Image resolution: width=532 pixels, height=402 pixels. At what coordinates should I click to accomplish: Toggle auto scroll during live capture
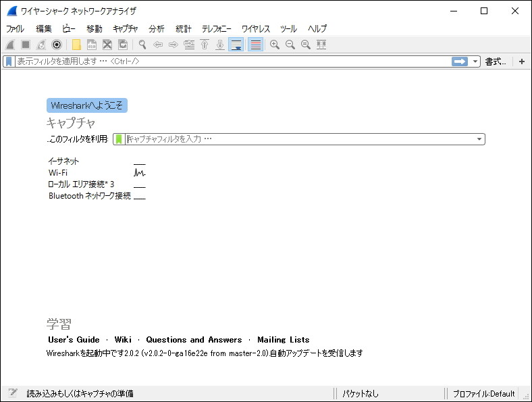click(x=236, y=45)
